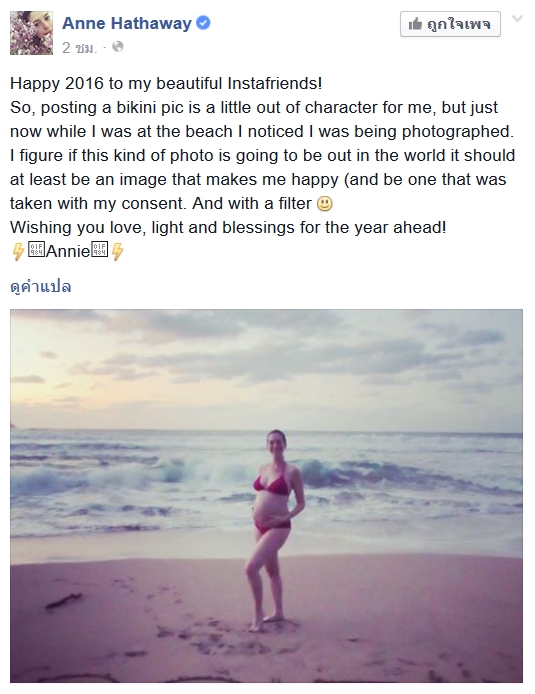The width and height of the screenshot is (535, 694).
Task: Click the lightning bolt emoji after Annie
Action: point(117,251)
